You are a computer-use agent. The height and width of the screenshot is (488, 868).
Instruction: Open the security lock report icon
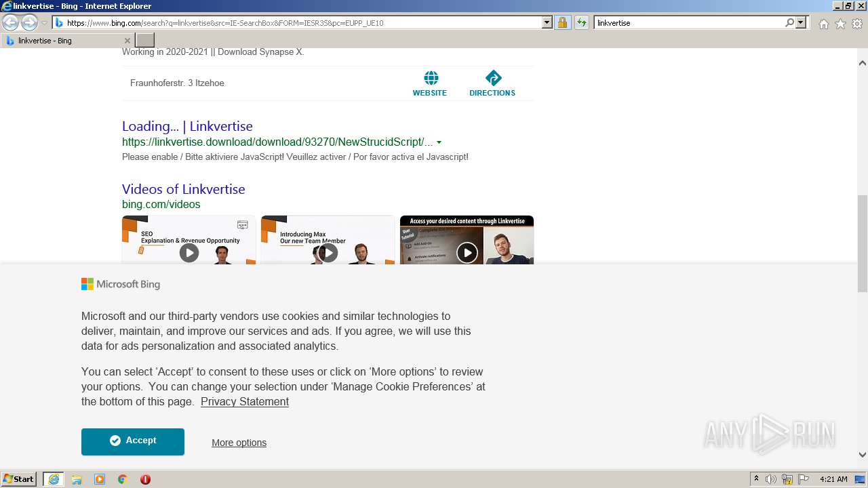click(562, 22)
